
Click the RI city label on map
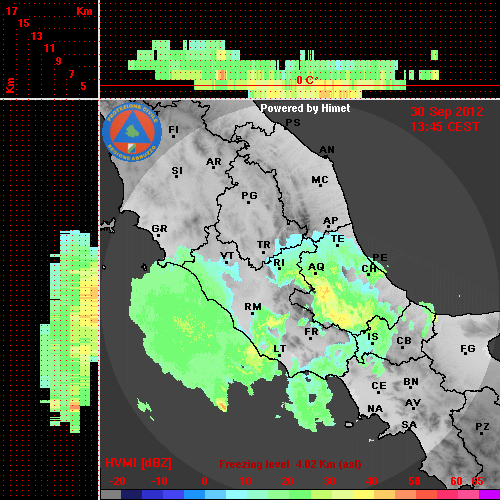279,263
